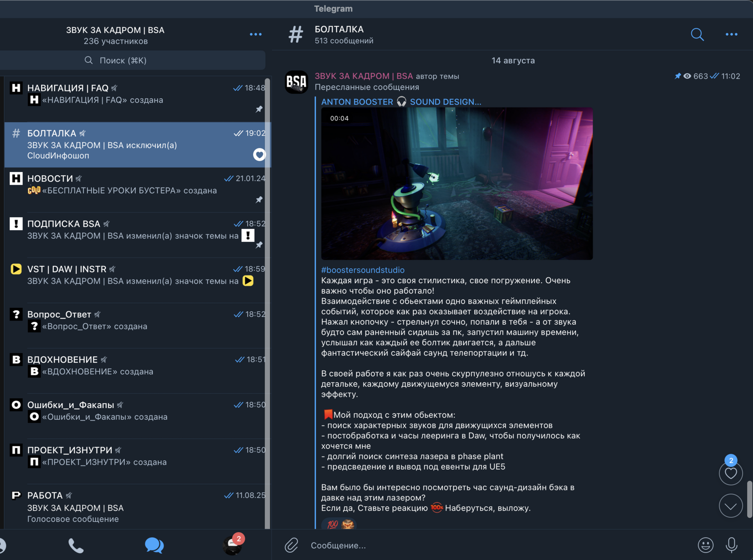Open unread reactions heart button with badge
This screenshot has width=753, height=560.
pos(731,473)
